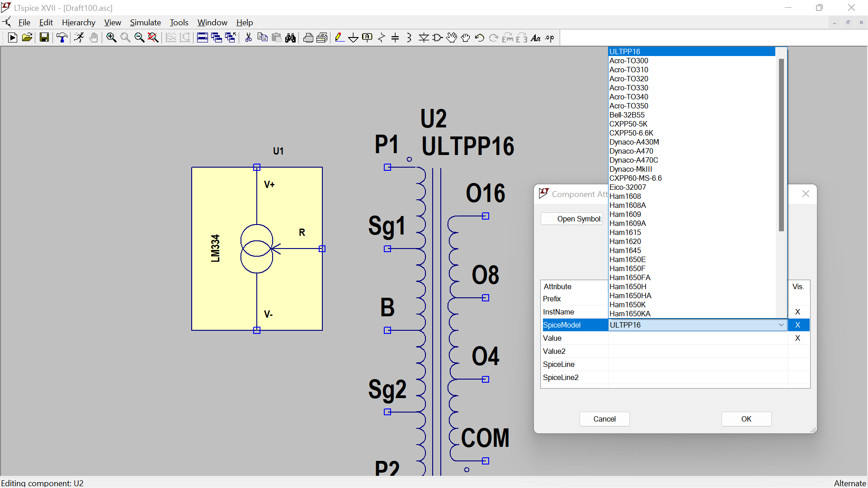Click the SpiceLine attribute input cell
Screen dimensions: 868x488
pyautogui.click(x=698, y=364)
